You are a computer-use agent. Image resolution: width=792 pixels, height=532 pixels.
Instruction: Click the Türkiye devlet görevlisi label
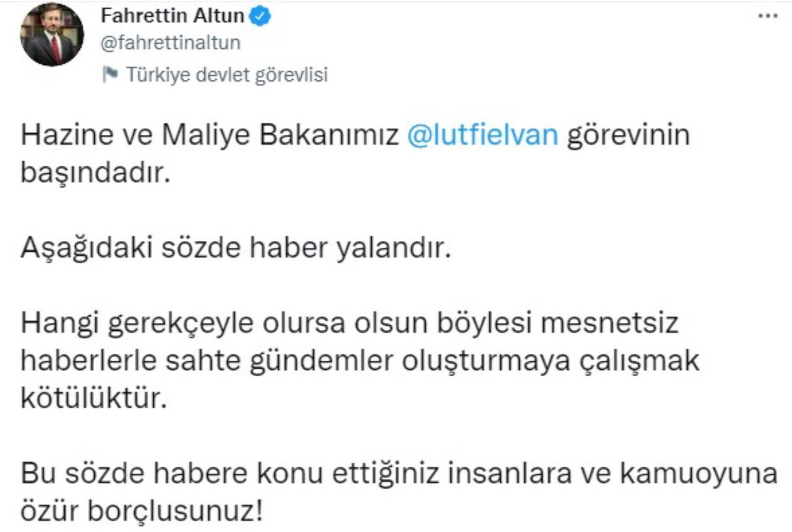pos(226,75)
